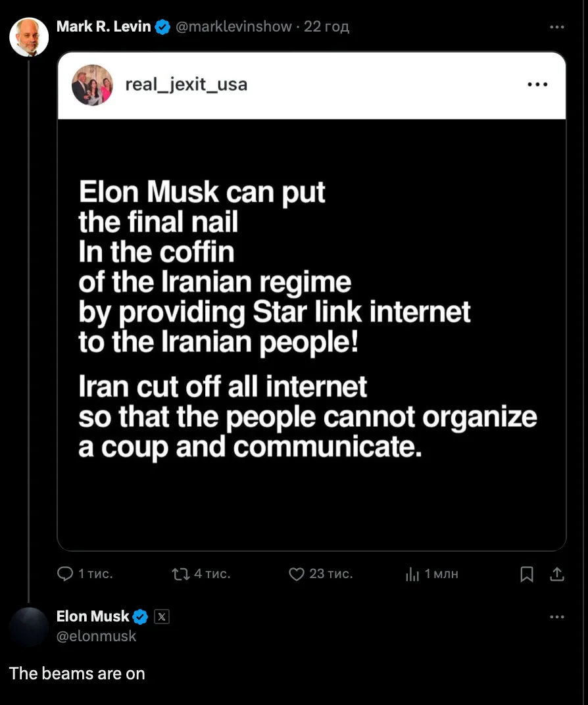The width and height of the screenshot is (588, 705).
Task: Open Elon Musk's profile avatar
Action: coord(29,626)
